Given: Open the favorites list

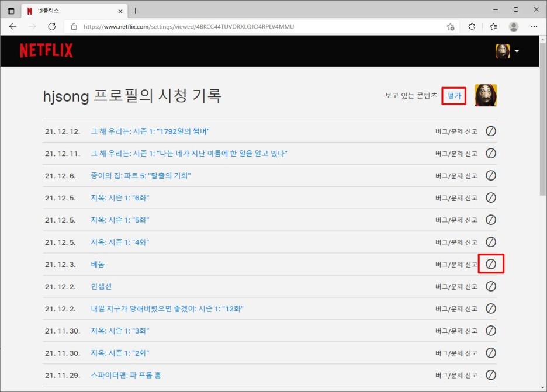Looking at the screenshot, I should (493, 26).
